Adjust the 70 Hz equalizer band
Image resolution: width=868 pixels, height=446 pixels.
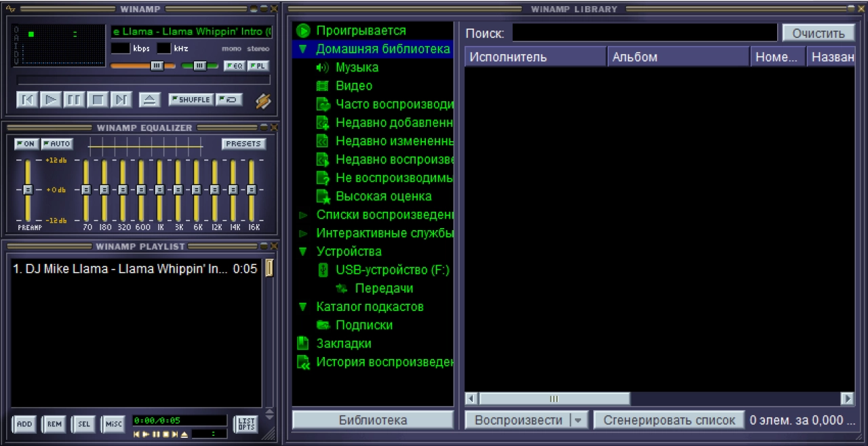86,190
